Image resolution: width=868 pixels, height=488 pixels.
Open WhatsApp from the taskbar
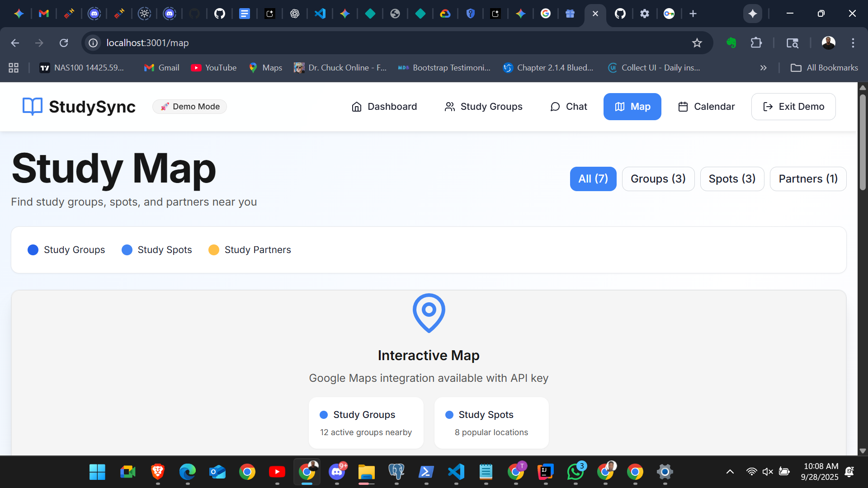[575, 472]
